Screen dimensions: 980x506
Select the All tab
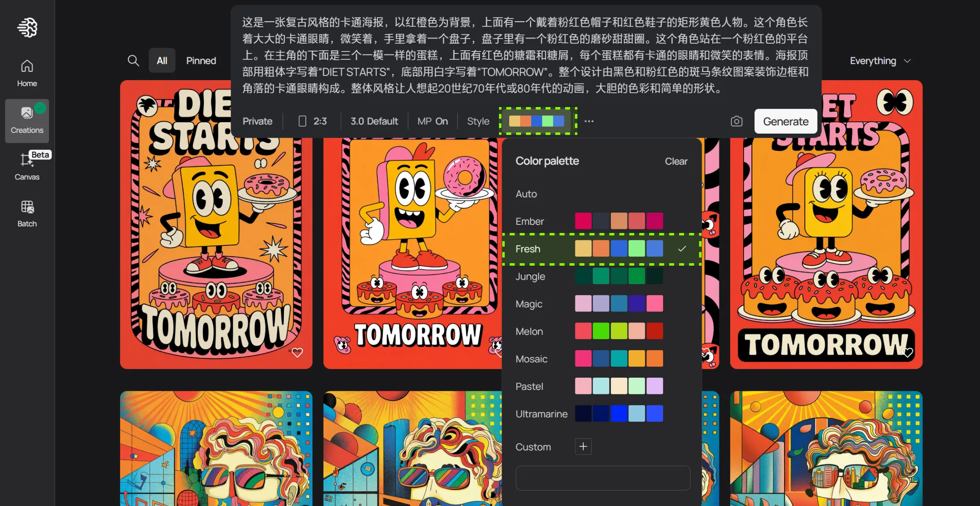click(x=162, y=60)
